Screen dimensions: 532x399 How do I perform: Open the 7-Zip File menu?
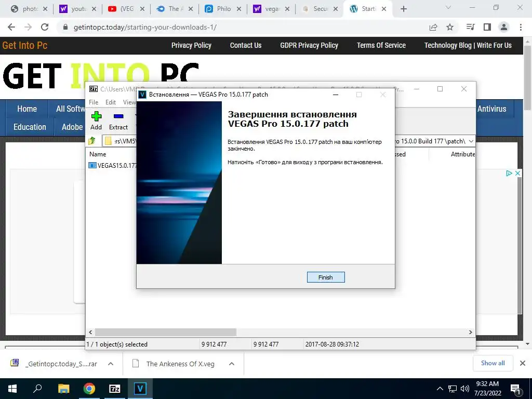94,102
